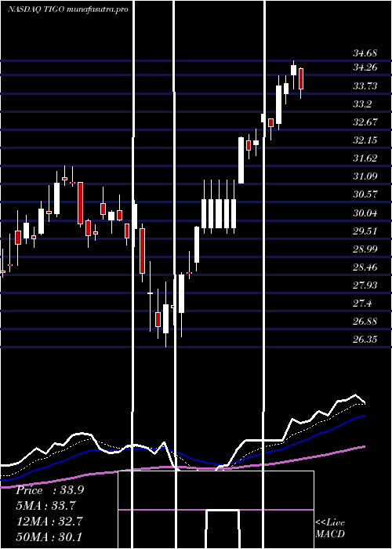The height and width of the screenshot is (549, 392).
Task: Click the tall red candlestick dropping to 28.46
Action: [142, 251]
